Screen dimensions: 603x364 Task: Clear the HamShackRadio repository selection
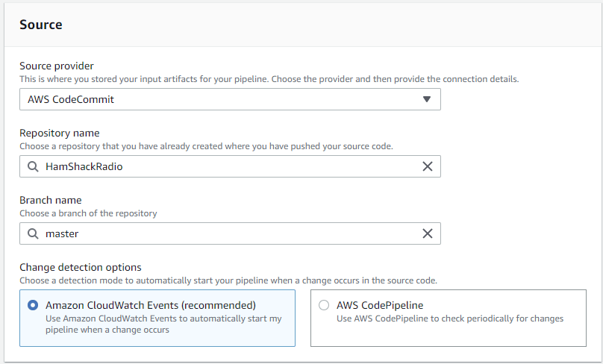[428, 166]
